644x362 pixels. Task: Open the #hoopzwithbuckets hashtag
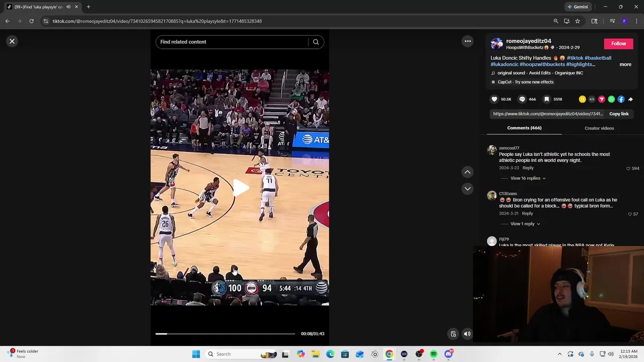pyautogui.click(x=542, y=64)
